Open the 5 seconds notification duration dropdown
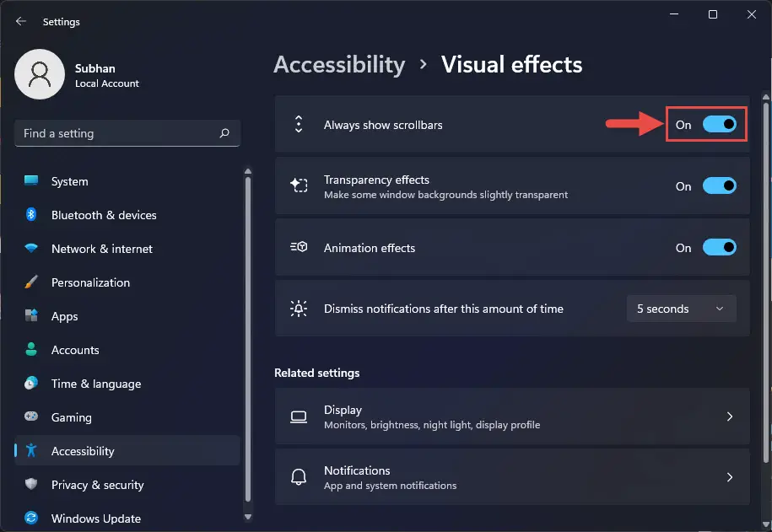 click(682, 309)
